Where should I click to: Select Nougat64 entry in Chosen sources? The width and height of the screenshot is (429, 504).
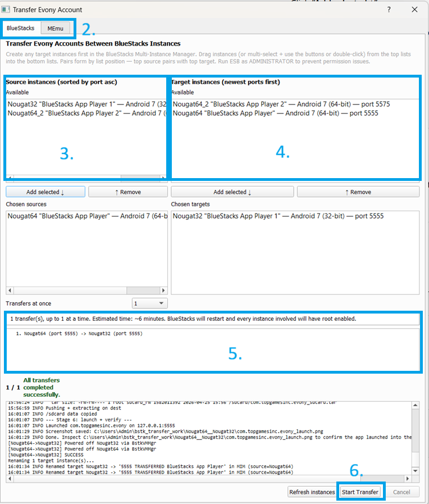(86, 216)
